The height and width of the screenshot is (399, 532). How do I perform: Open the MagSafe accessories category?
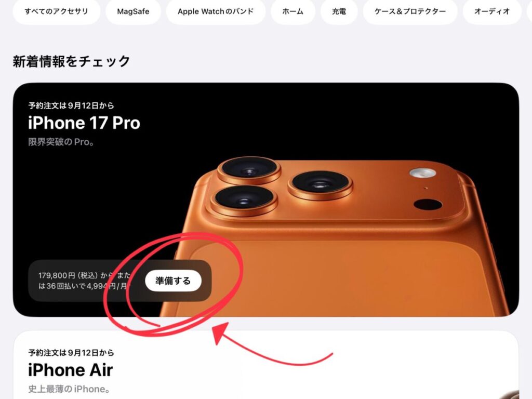click(133, 11)
